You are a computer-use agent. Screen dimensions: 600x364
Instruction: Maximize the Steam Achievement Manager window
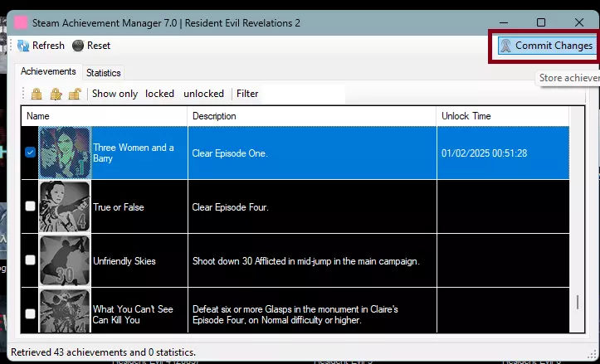[541, 22]
